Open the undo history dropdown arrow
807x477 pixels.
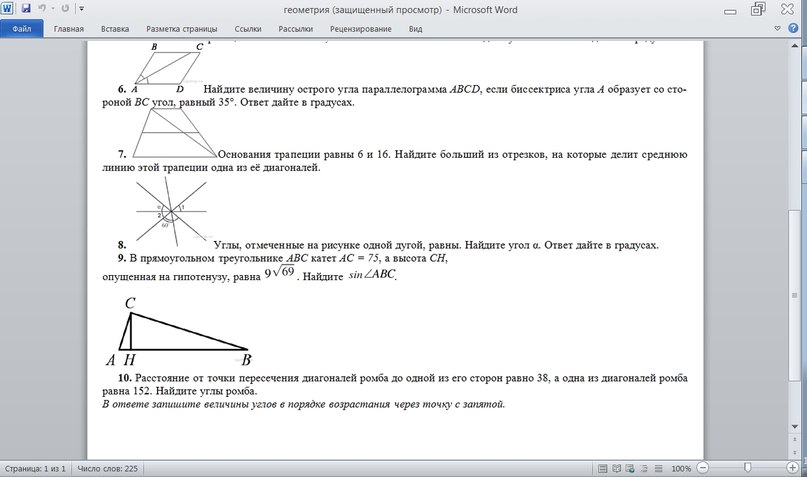coord(52,9)
